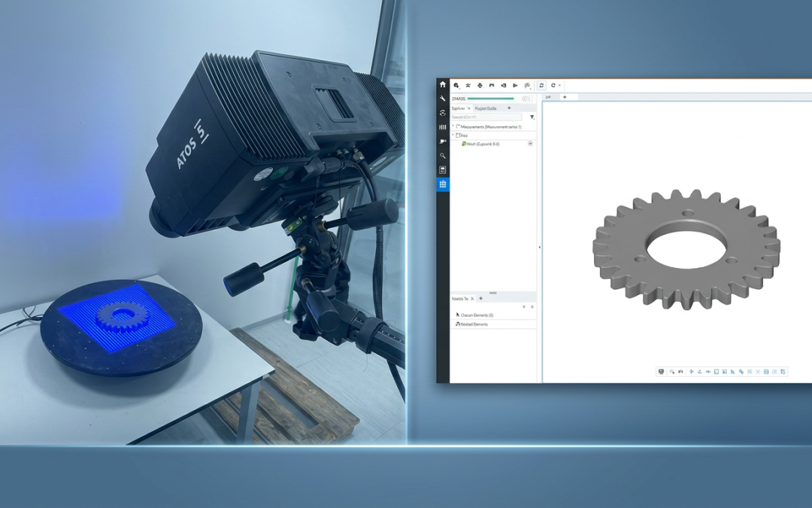This screenshot has height=508, width=812.
Task: Select the highlighted blue grid sidebar icon
Action: coord(443,184)
